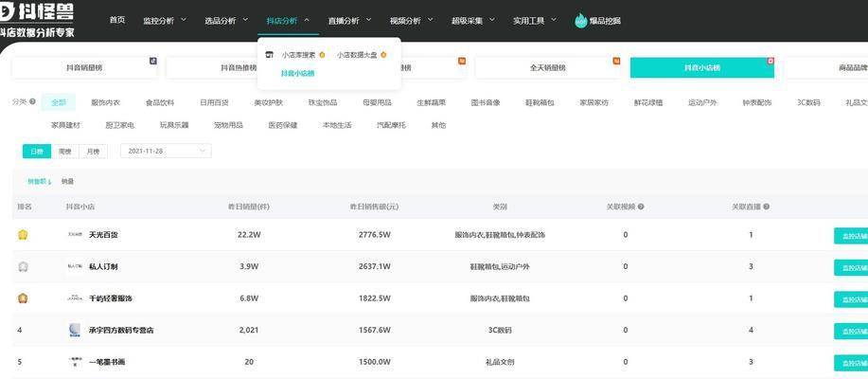Click the bronze third-place medal icon
The width and height of the screenshot is (868, 379).
tap(23, 298)
